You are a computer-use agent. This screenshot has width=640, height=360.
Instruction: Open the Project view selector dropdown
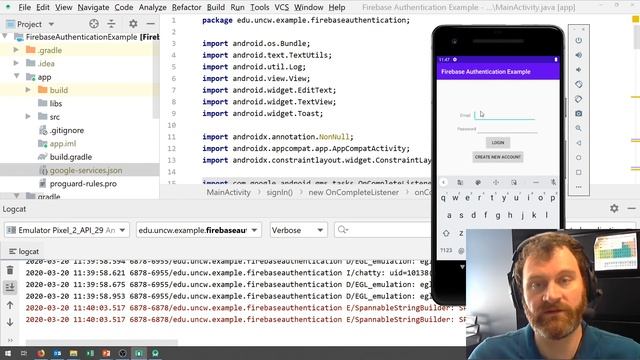click(x=31, y=24)
